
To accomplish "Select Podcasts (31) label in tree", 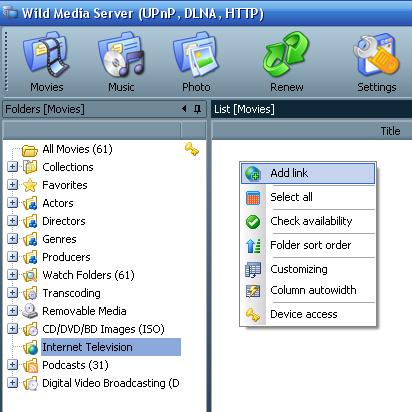I will pos(75,365).
